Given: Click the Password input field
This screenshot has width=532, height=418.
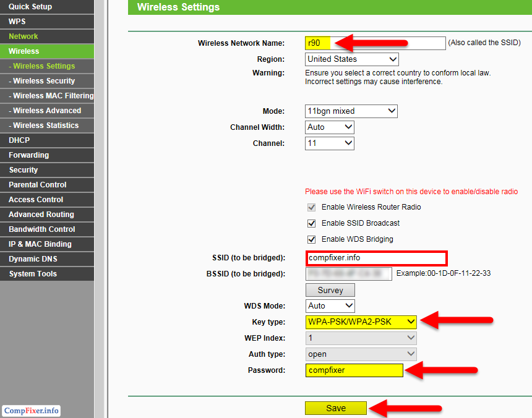Looking at the screenshot, I should tap(354, 370).
